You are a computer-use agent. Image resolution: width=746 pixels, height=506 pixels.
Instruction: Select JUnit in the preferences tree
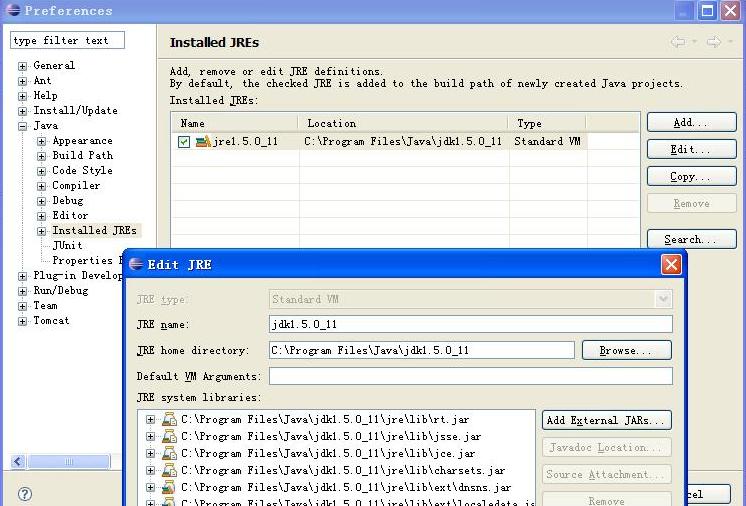coord(67,245)
